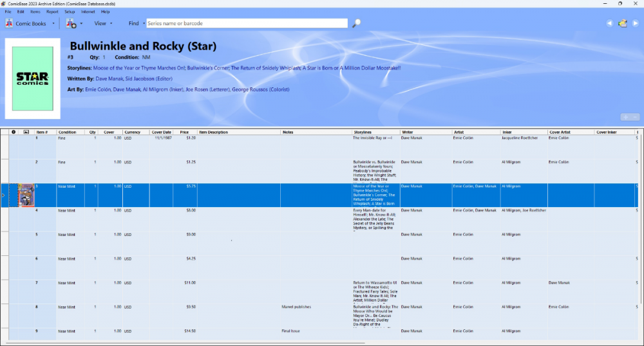Click Ernie Colón link in Art By
The height and width of the screenshot is (346, 644).
click(x=98, y=89)
